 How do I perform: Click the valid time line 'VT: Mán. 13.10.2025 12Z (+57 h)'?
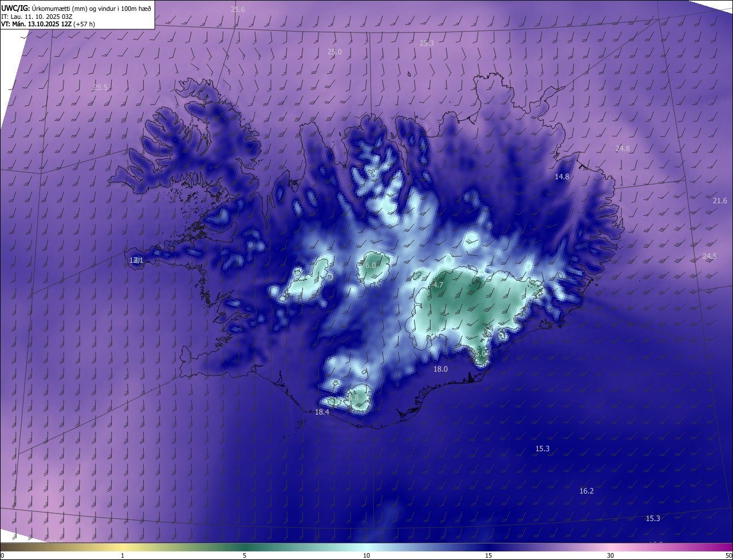click(48, 24)
